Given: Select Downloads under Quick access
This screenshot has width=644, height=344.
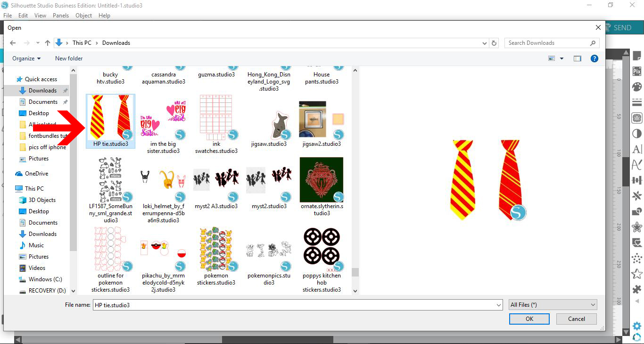Looking at the screenshot, I should pyautogui.click(x=43, y=91).
